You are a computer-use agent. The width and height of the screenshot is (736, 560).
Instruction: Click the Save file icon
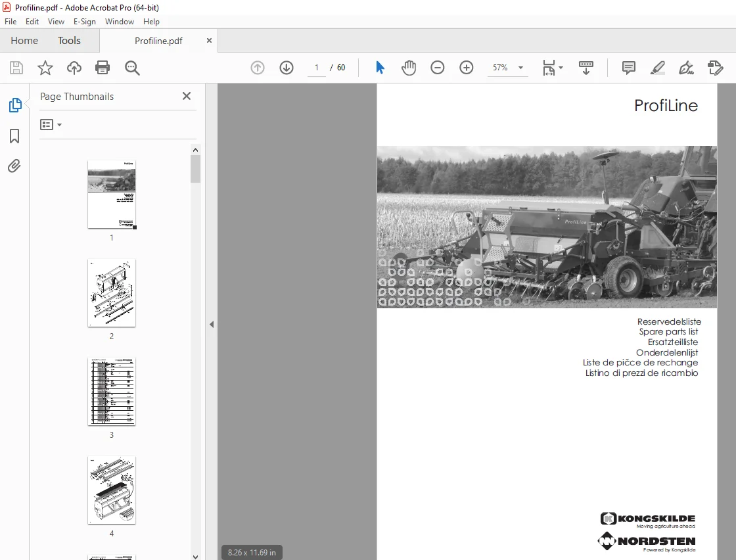point(16,68)
